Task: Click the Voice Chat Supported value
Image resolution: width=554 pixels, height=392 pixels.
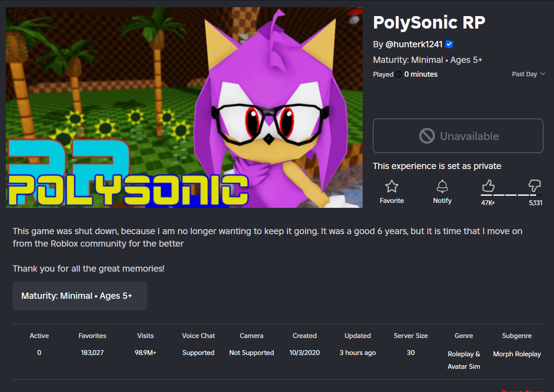Action: pyautogui.click(x=198, y=353)
